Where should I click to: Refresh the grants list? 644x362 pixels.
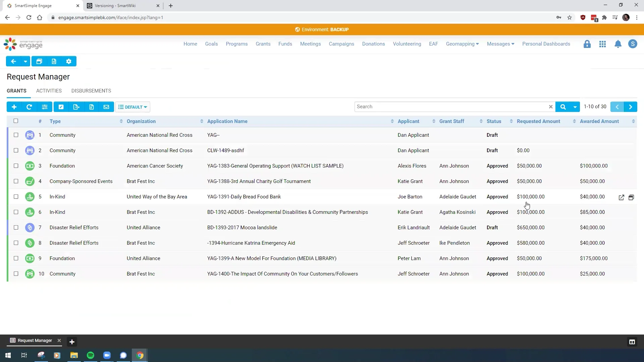pyautogui.click(x=29, y=107)
